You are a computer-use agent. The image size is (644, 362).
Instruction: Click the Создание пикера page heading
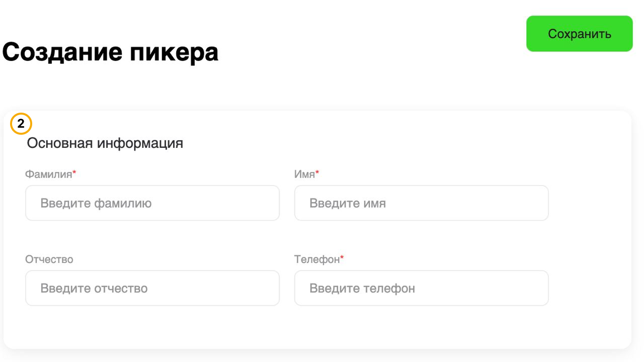click(x=110, y=52)
